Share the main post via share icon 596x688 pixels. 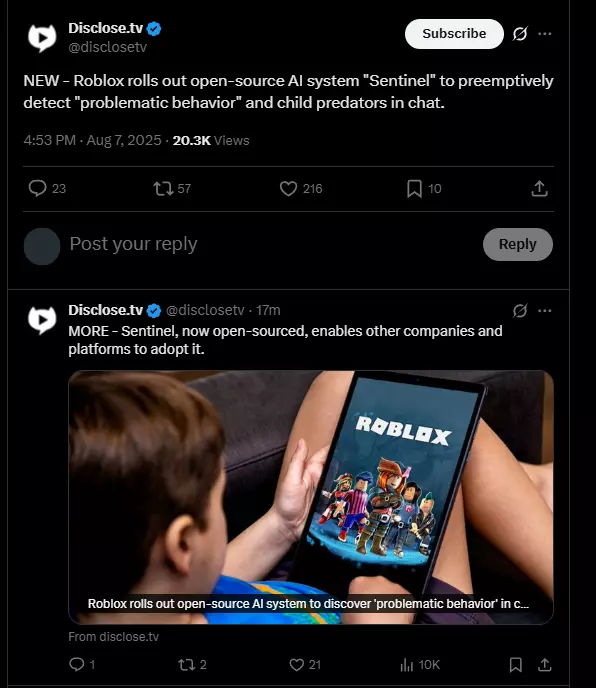pos(539,189)
